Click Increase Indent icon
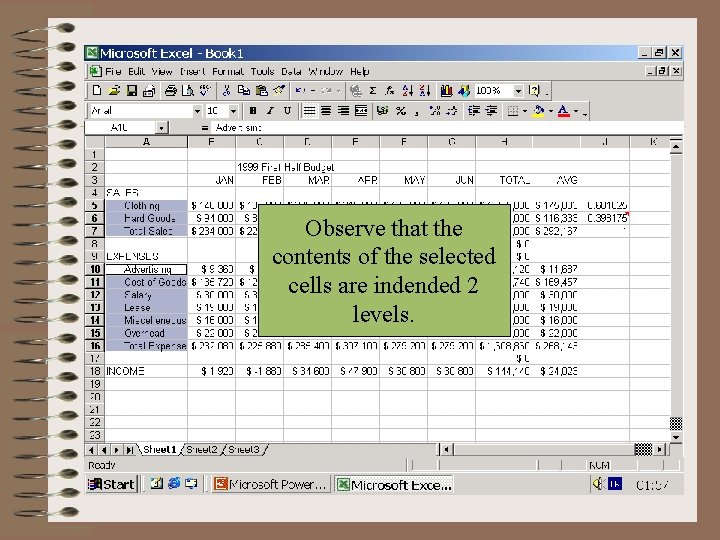The image size is (720, 540). 491,111
